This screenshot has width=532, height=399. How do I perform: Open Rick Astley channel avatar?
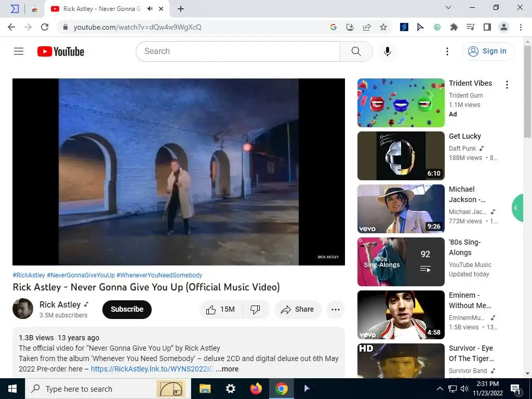23,309
